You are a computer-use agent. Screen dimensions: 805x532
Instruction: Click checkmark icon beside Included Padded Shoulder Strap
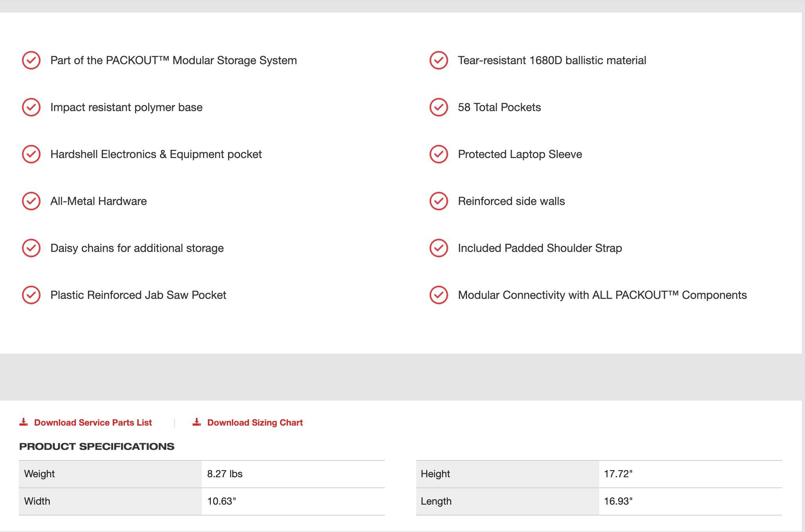pos(439,248)
